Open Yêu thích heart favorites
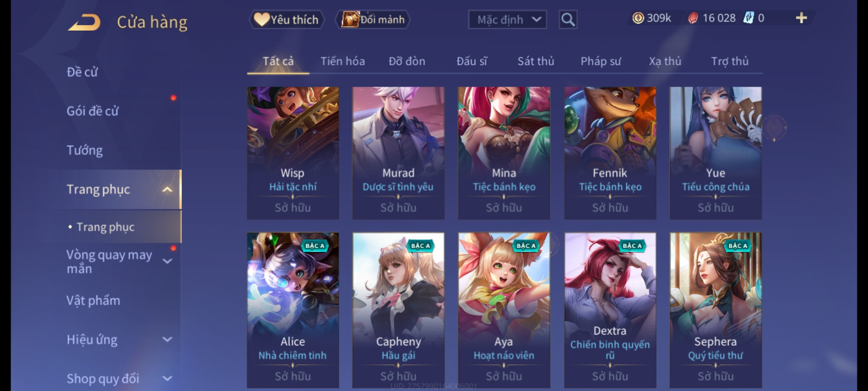This screenshot has height=391, width=868. (x=286, y=20)
